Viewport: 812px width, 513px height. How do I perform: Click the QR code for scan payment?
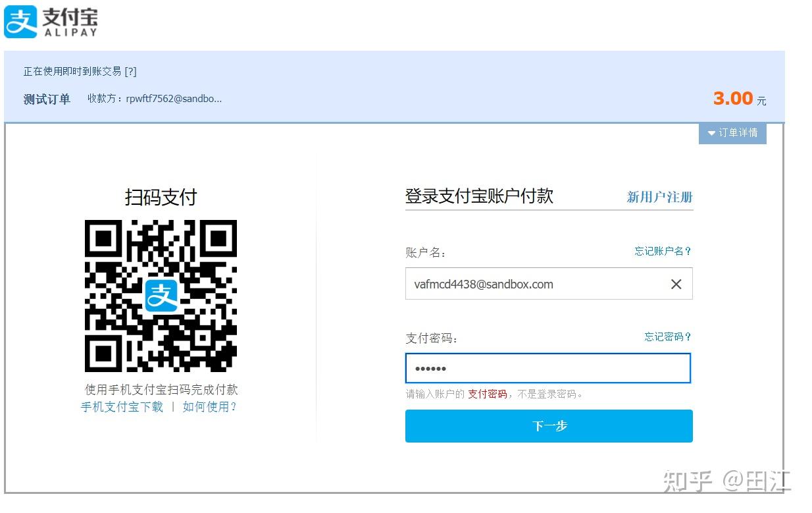(x=161, y=296)
